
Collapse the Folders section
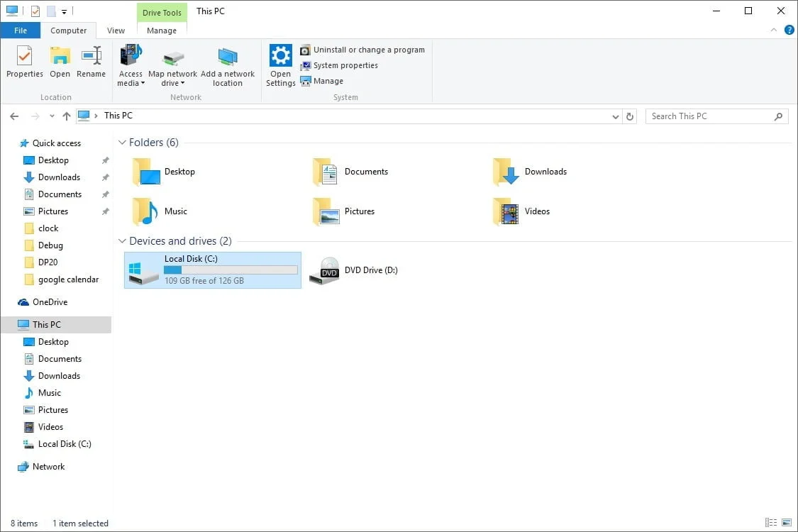click(122, 142)
